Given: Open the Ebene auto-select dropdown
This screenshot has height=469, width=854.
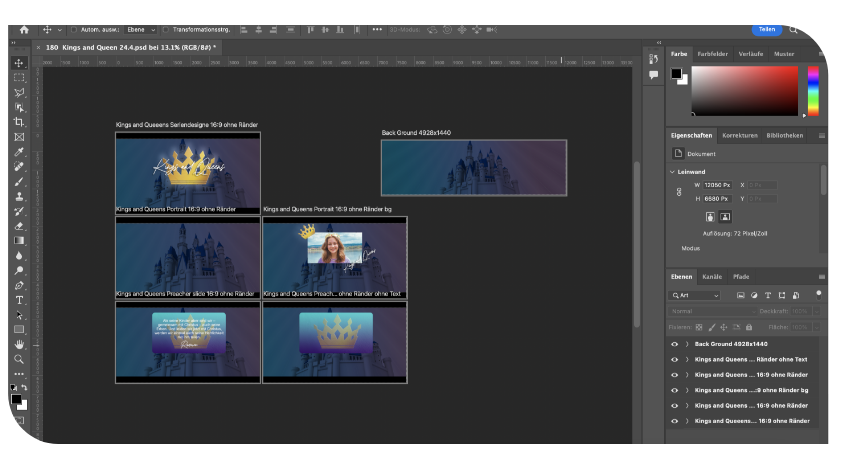Looking at the screenshot, I should click(x=139, y=30).
